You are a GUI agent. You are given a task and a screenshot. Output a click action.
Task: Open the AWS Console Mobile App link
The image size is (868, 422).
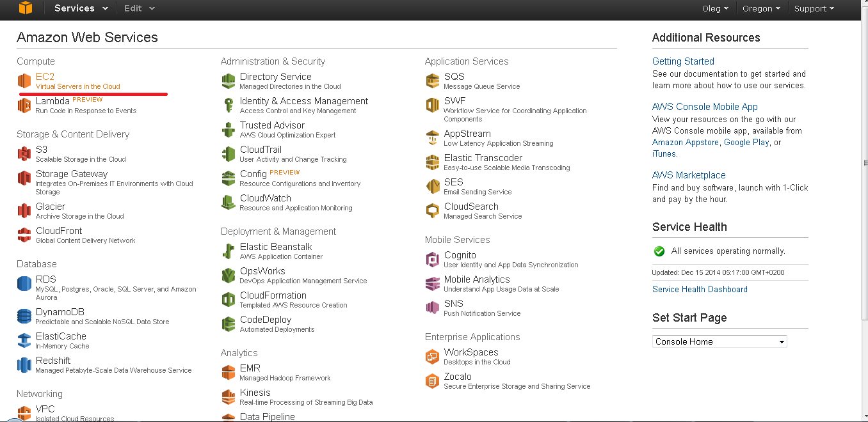705,107
